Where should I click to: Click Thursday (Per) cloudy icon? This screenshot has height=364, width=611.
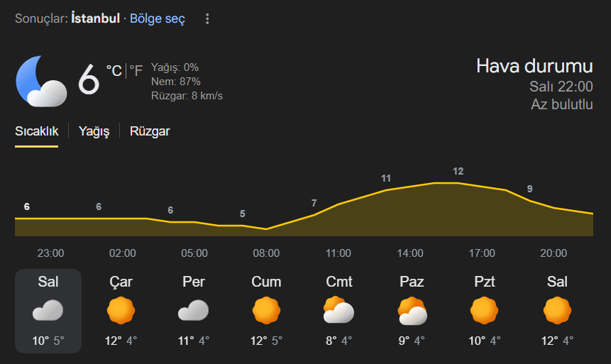(x=193, y=311)
